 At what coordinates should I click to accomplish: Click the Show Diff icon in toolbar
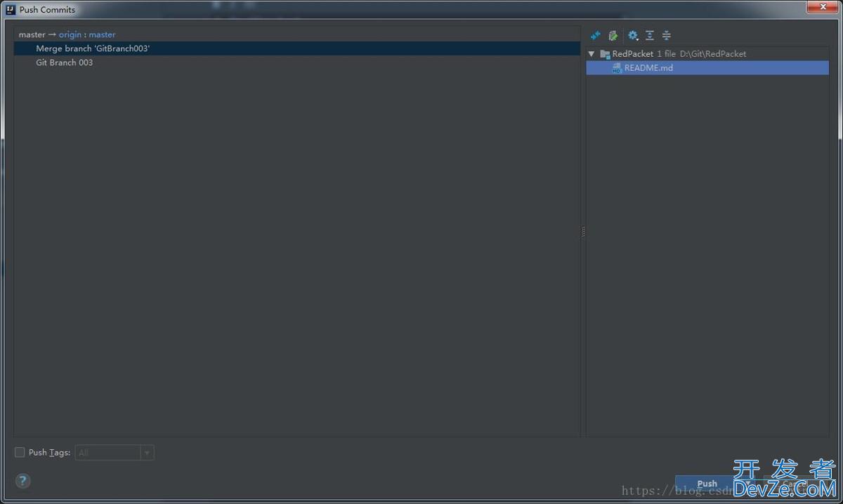coord(596,35)
